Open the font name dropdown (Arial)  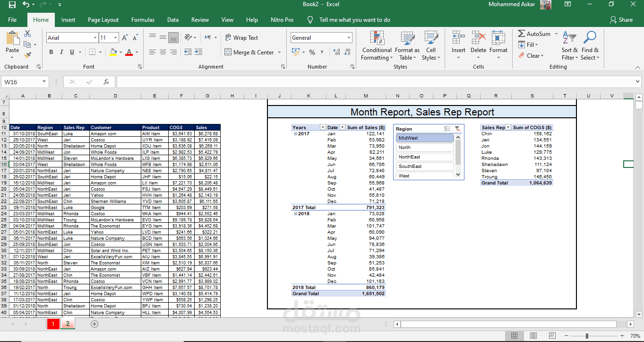[x=94, y=38]
